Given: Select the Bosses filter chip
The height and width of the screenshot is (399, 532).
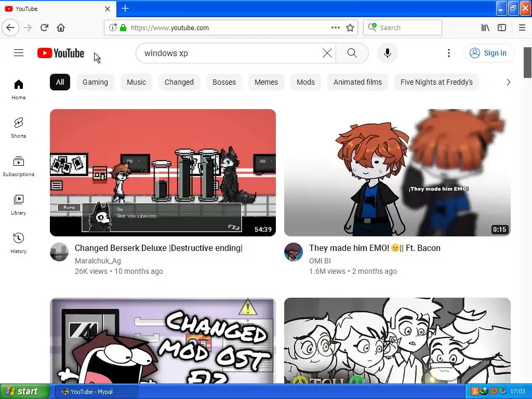Looking at the screenshot, I should click(224, 82).
